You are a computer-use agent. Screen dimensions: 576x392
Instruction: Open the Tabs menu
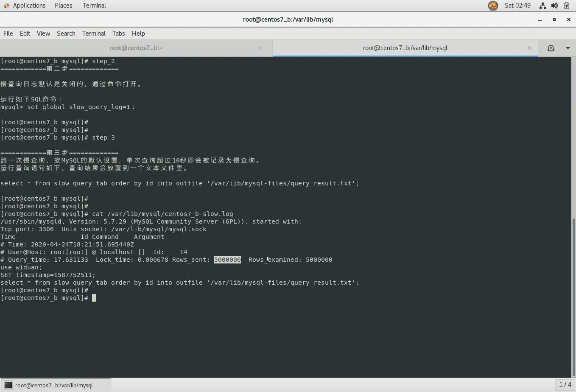point(118,33)
